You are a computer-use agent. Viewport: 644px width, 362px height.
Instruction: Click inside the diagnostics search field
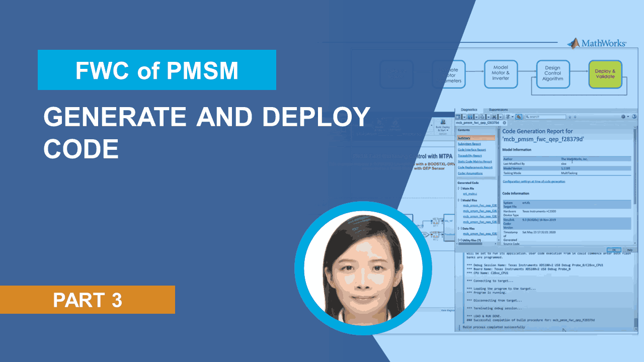(x=546, y=117)
